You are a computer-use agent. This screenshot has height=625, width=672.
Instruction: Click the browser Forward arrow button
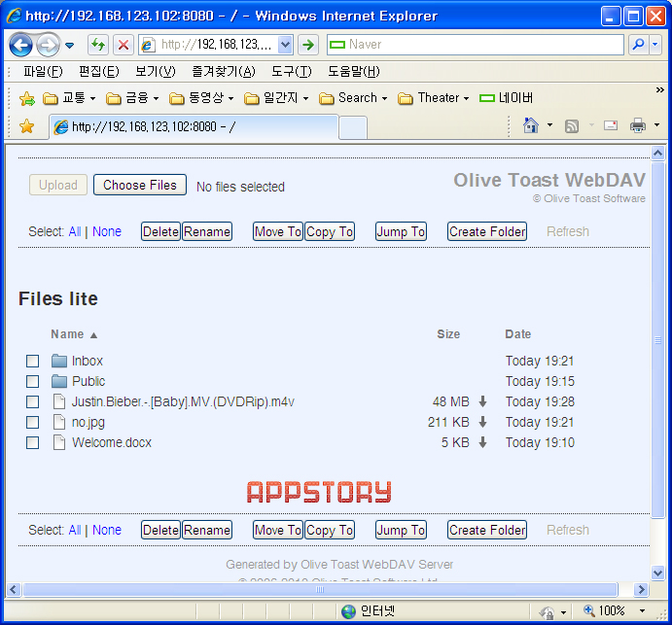point(48,45)
